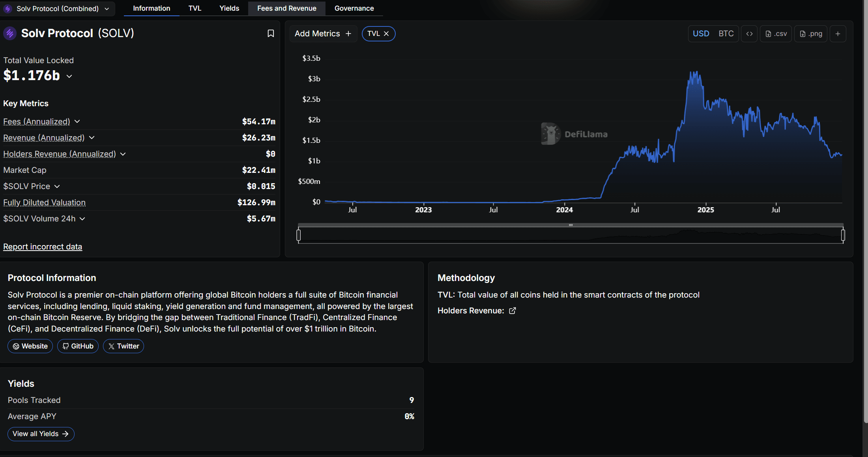Click the embed code icon button
The height and width of the screenshot is (457, 868).
(x=749, y=34)
